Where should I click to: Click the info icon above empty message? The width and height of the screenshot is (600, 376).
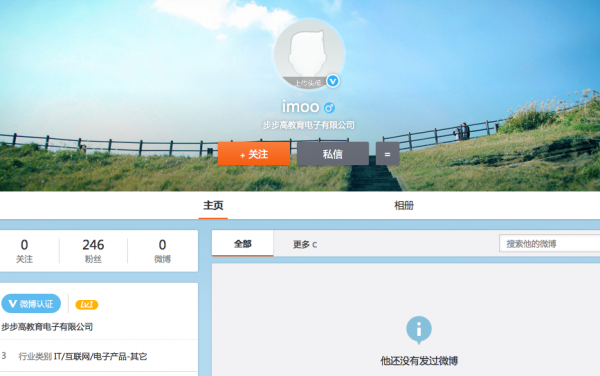pyautogui.click(x=419, y=329)
